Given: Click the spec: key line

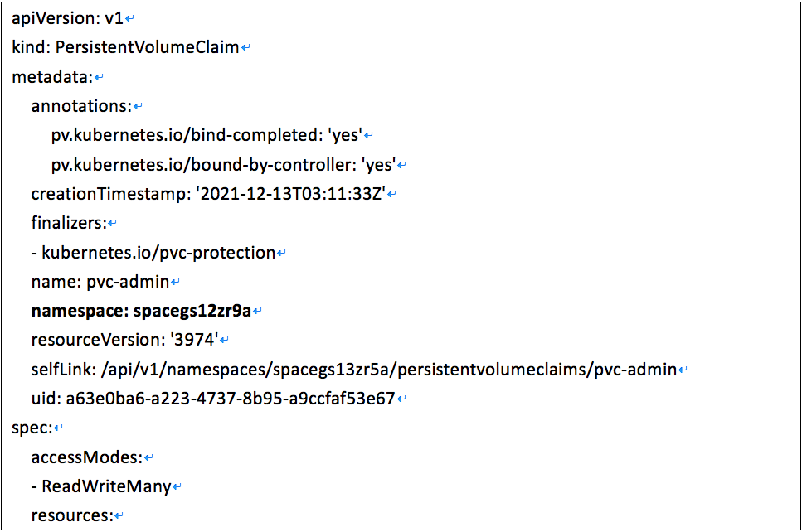Looking at the screenshot, I should tap(32, 428).
